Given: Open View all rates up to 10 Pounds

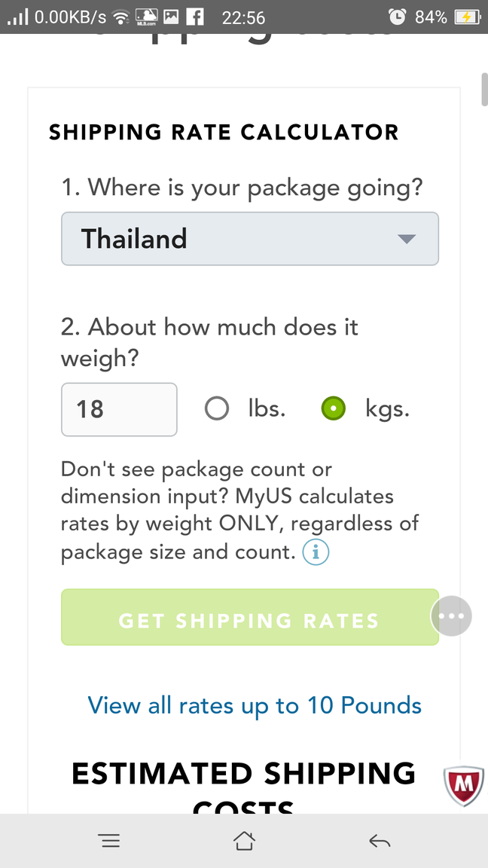Looking at the screenshot, I should point(255,706).
